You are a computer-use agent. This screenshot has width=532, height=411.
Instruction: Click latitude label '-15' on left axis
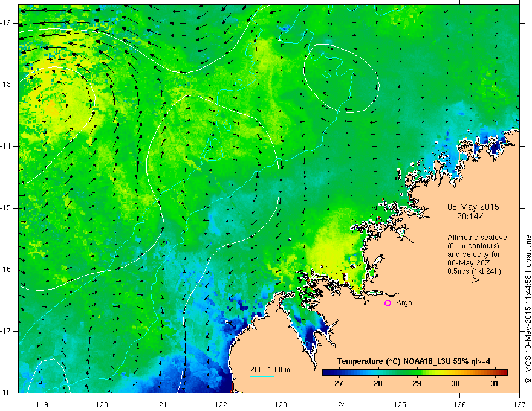click(6, 208)
